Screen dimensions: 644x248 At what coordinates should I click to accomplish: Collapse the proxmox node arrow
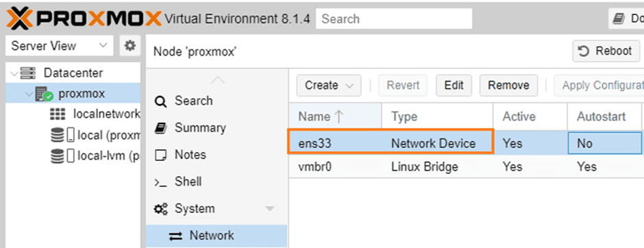click(x=29, y=95)
